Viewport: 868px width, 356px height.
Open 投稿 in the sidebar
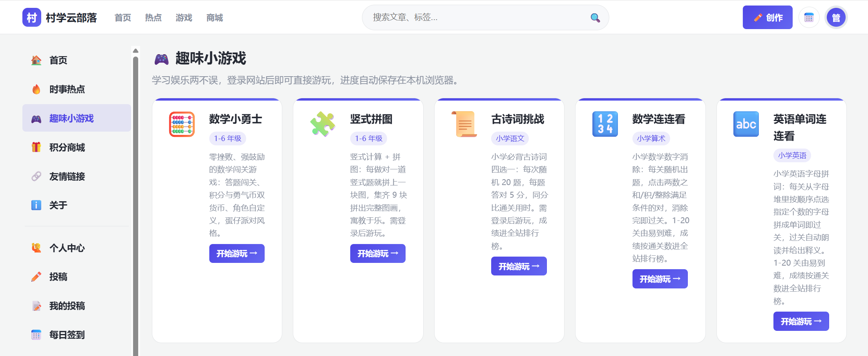(x=77, y=277)
